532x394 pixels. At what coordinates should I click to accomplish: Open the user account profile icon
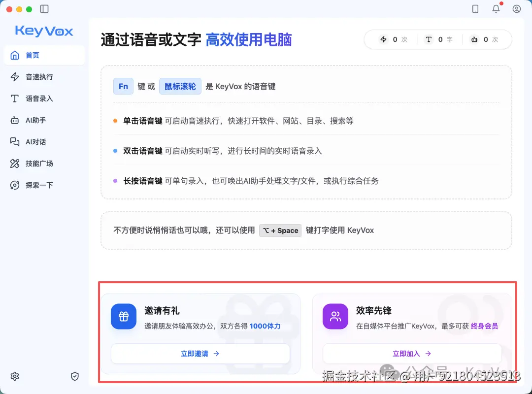coord(516,9)
